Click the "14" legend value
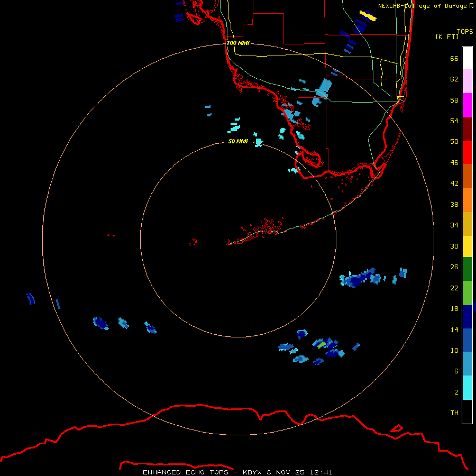Screen dimensions: 476x476 coord(454,330)
